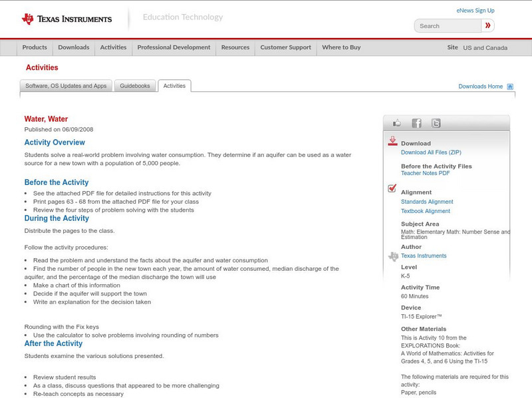The width and height of the screenshot is (532, 398).
Task: Switch to the Guidebooks tab
Action: click(133, 85)
